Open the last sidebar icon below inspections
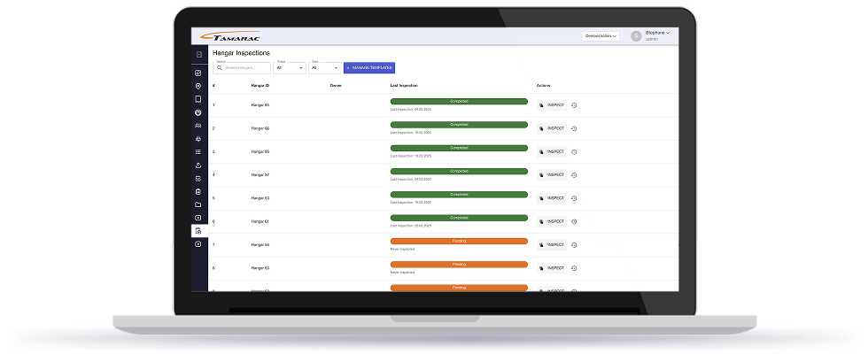Image resolution: width=868 pixels, height=354 pixels. tap(198, 244)
